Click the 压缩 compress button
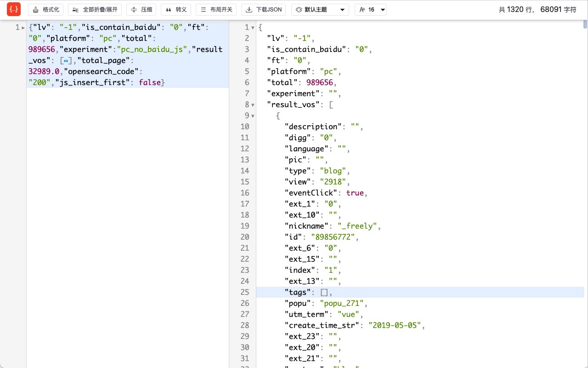The image size is (588, 368). point(141,10)
